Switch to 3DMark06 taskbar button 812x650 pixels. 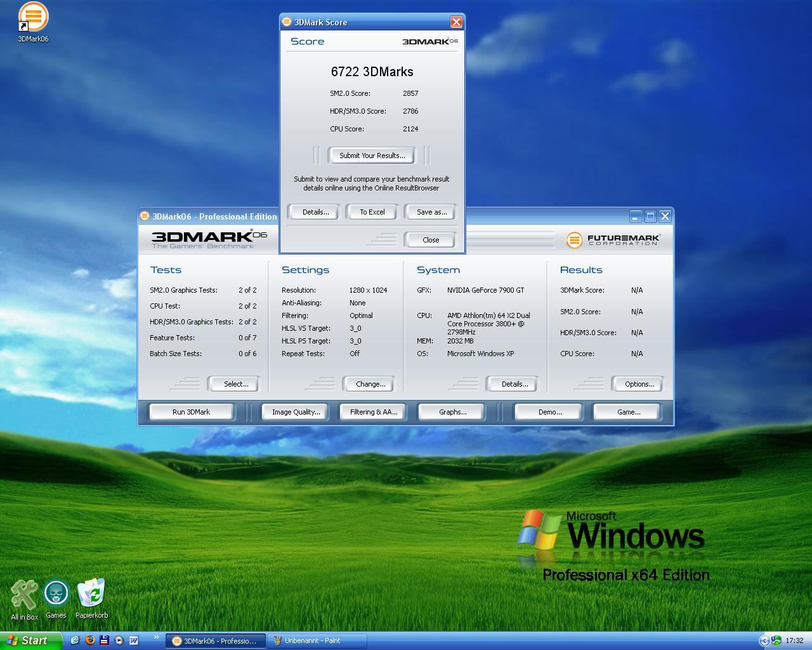[x=215, y=640]
